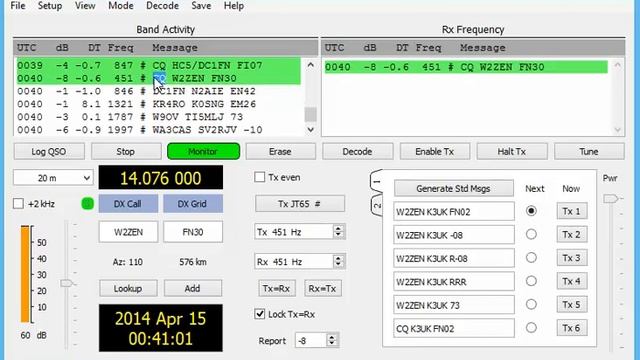
Task: Click the Generate Std Msgs button
Action: point(453,189)
